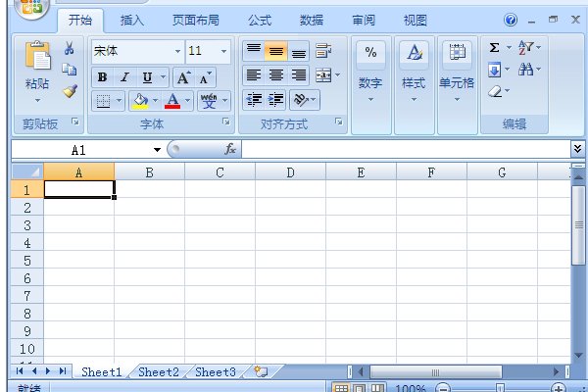Toggle highlighted middle vertical align
588x392 pixels.
click(x=276, y=50)
